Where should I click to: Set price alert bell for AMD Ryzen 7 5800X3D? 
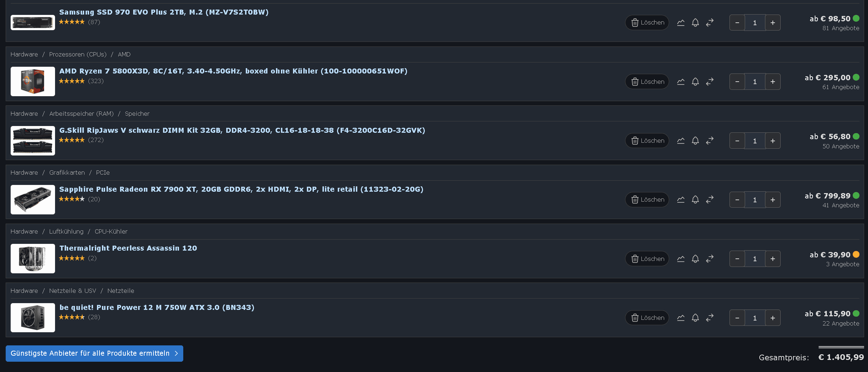695,82
